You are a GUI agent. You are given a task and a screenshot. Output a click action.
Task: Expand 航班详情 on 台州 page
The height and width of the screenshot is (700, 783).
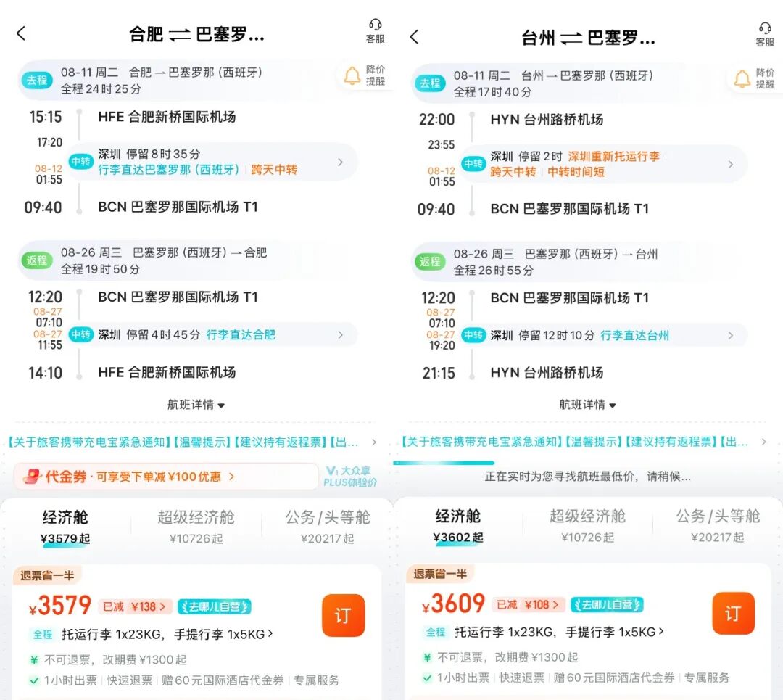pos(587,405)
